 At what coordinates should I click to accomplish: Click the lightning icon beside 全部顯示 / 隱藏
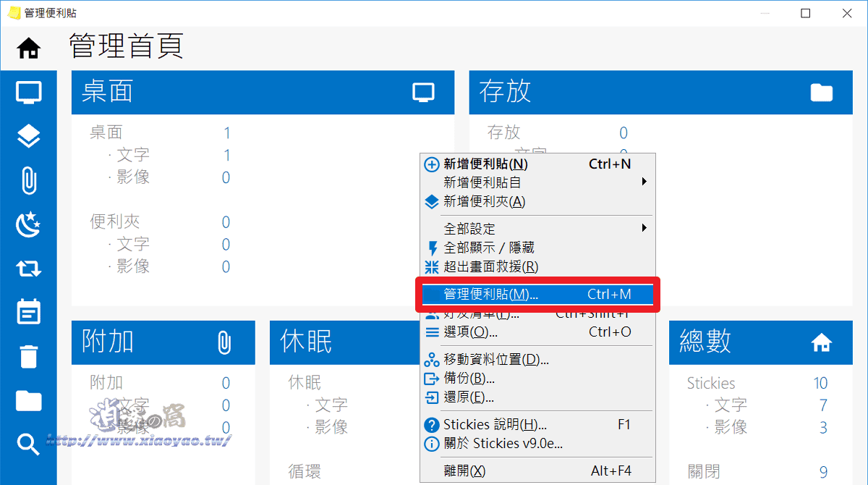[x=433, y=248]
